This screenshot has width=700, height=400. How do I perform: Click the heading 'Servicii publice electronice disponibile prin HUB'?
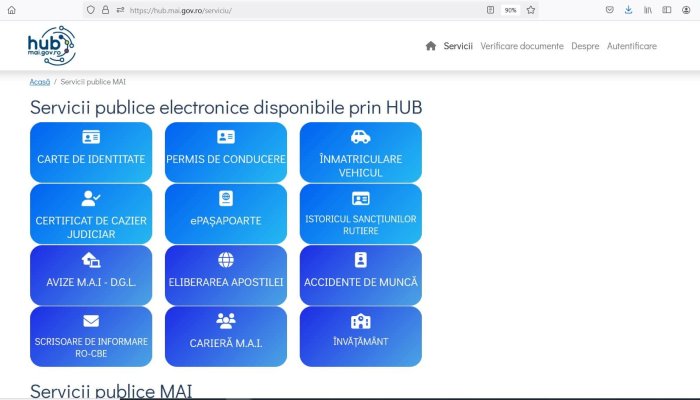[226, 108]
